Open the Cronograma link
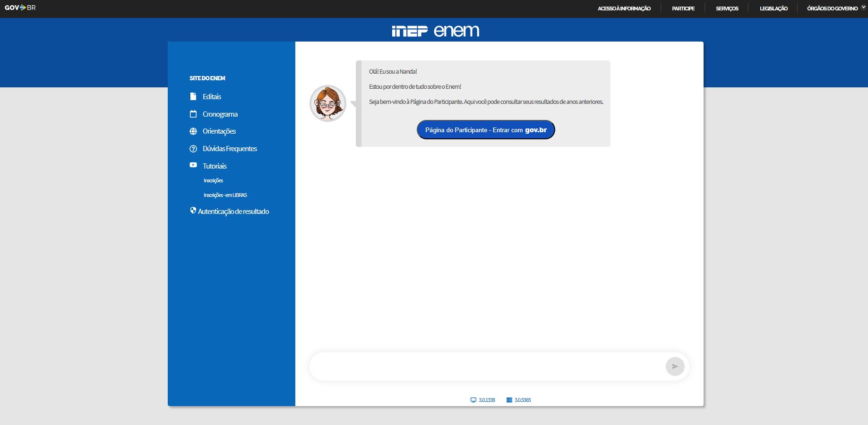Screen dimensions: 868x425 pos(220,114)
